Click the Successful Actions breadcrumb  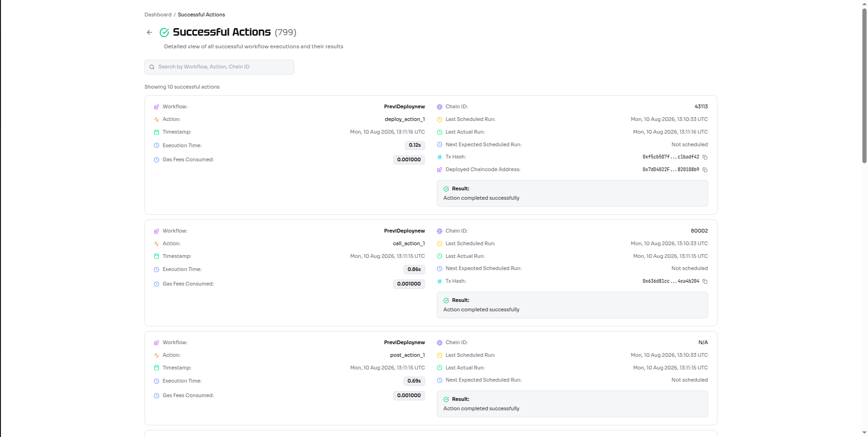[201, 15]
